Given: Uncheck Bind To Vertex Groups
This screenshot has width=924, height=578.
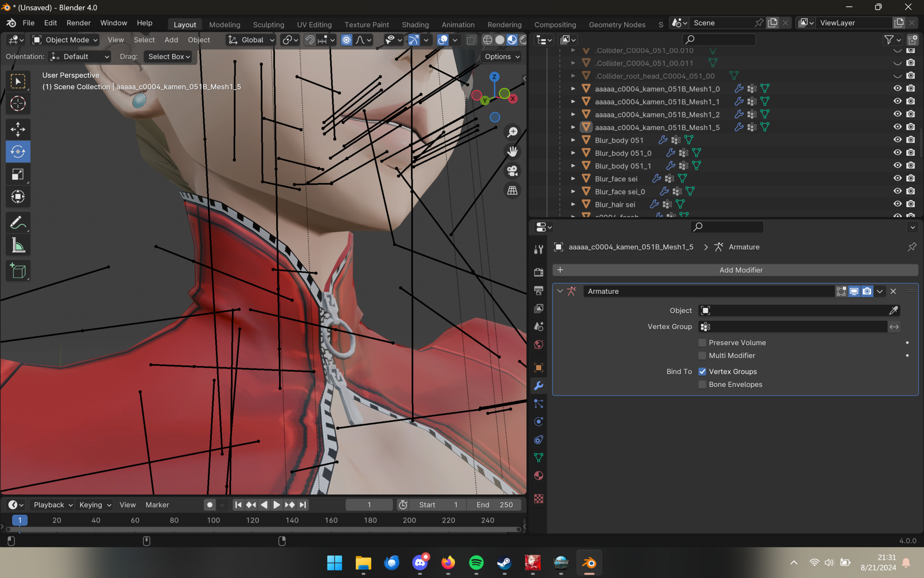Looking at the screenshot, I should click(x=702, y=371).
